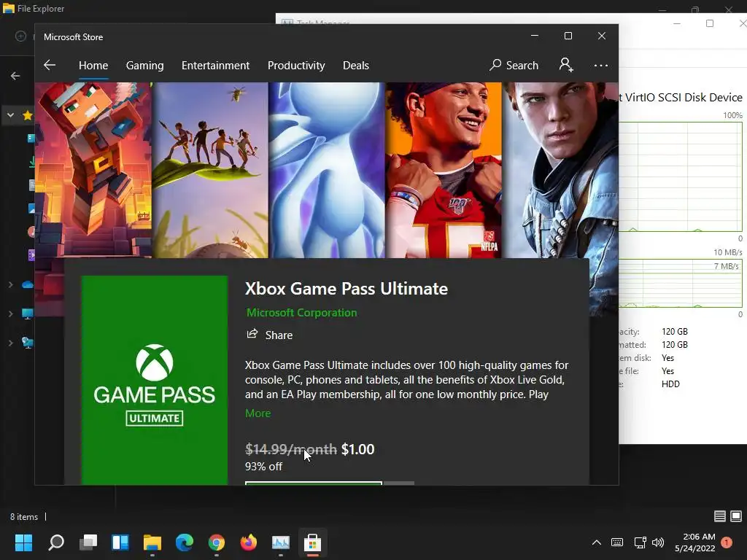This screenshot has width=747, height=560.
Task: Open the Windows Start menu
Action: coord(23,542)
